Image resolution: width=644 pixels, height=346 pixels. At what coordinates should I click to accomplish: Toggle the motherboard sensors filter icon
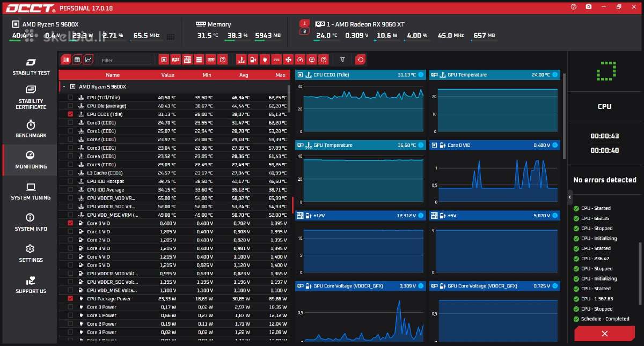(x=187, y=60)
